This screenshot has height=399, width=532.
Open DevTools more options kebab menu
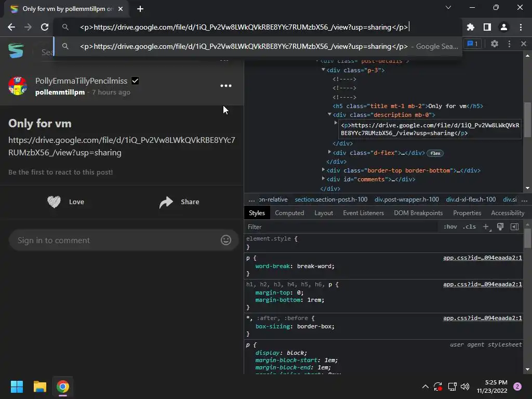(509, 44)
